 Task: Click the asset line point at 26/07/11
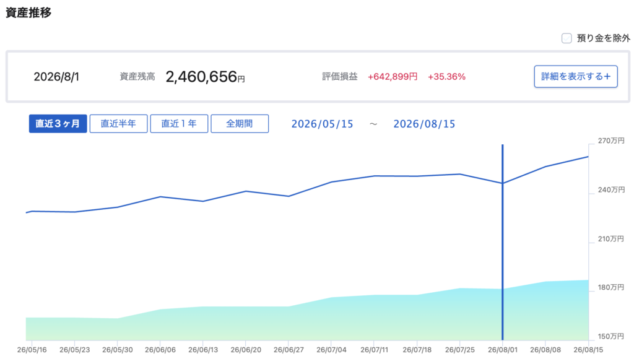point(375,176)
